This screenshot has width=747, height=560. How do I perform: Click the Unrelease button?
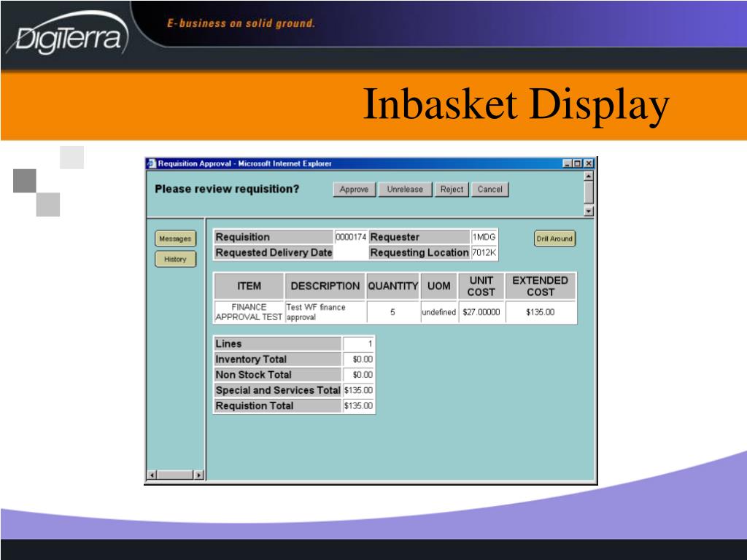click(x=405, y=189)
